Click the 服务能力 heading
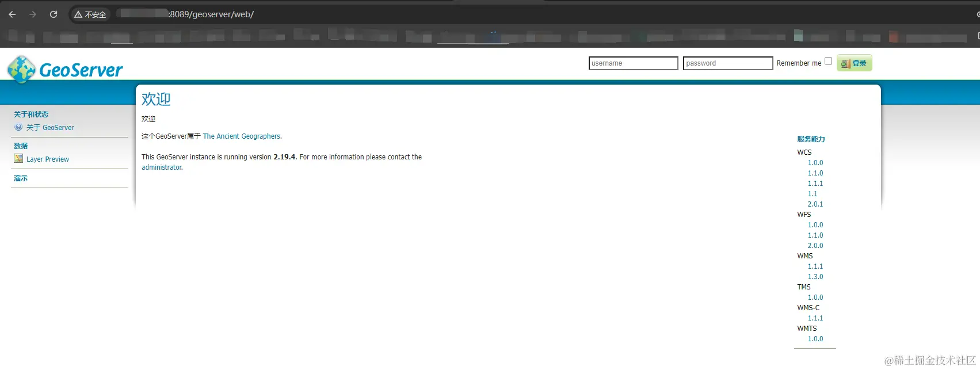The height and width of the screenshot is (370, 980). (x=811, y=139)
